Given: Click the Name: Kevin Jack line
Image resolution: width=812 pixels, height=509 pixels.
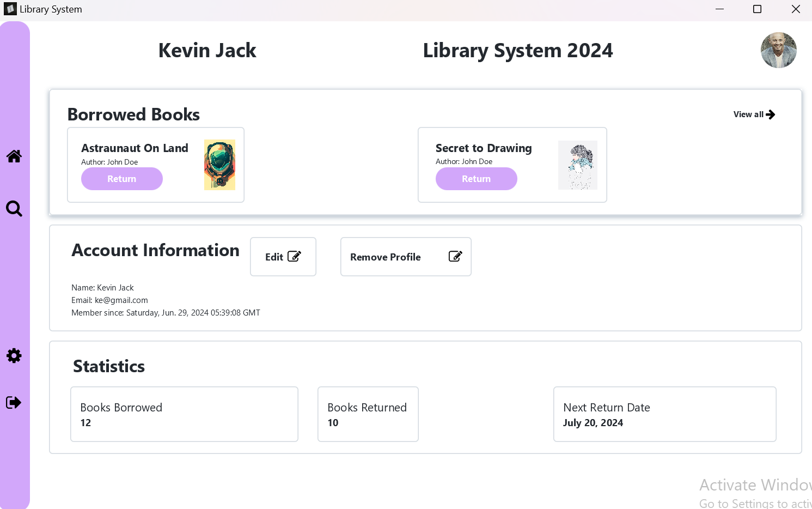Looking at the screenshot, I should click(102, 288).
